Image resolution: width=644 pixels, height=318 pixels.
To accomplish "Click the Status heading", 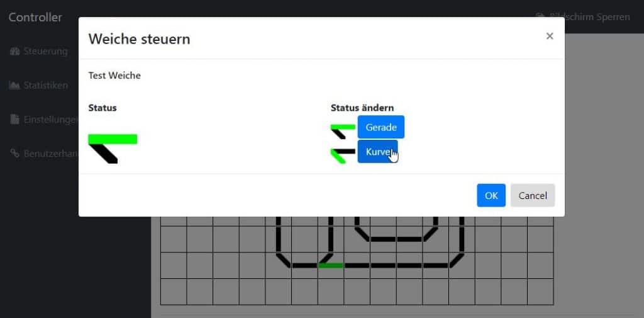I will pos(103,108).
